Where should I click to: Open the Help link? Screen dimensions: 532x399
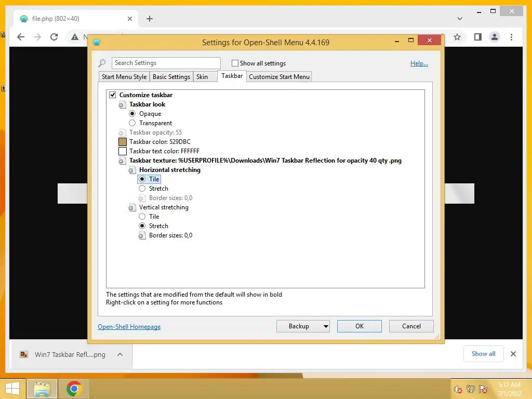tap(419, 63)
